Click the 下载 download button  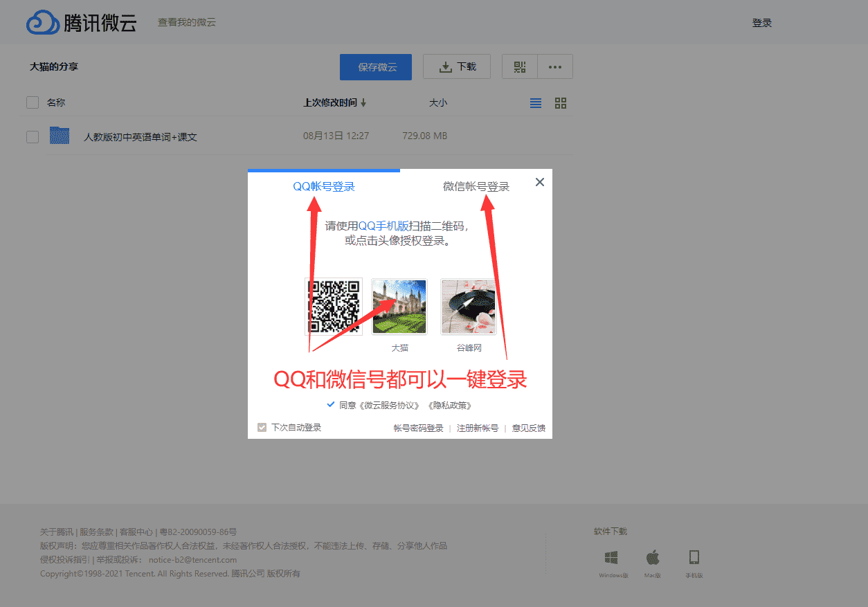(457, 66)
